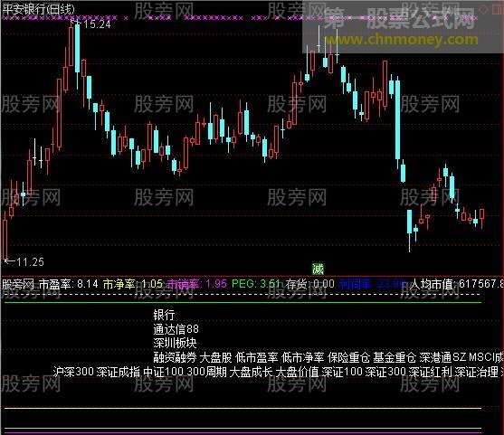The image size is (504, 435).
Task: Click the 深证红利 index tag
Action: pos(431,372)
